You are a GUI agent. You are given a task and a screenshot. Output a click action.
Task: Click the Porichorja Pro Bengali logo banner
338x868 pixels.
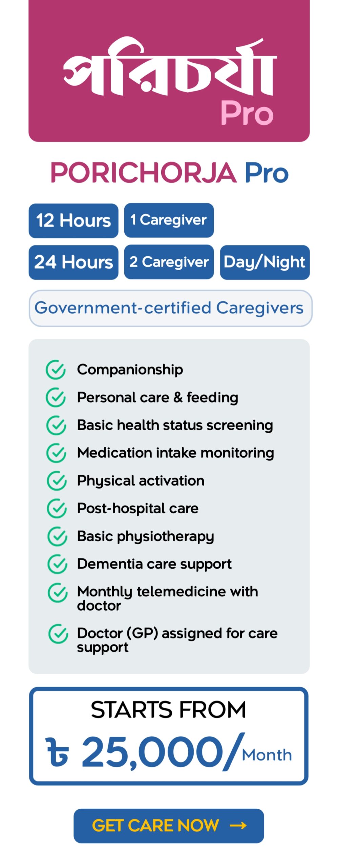coord(169,71)
